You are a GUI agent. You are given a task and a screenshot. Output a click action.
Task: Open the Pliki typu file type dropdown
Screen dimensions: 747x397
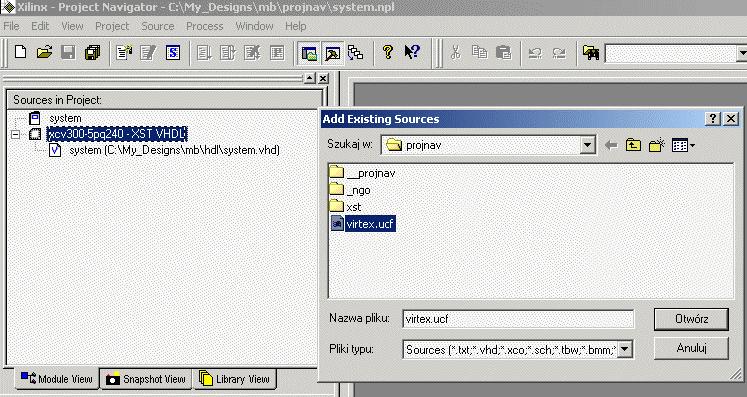(x=625, y=350)
